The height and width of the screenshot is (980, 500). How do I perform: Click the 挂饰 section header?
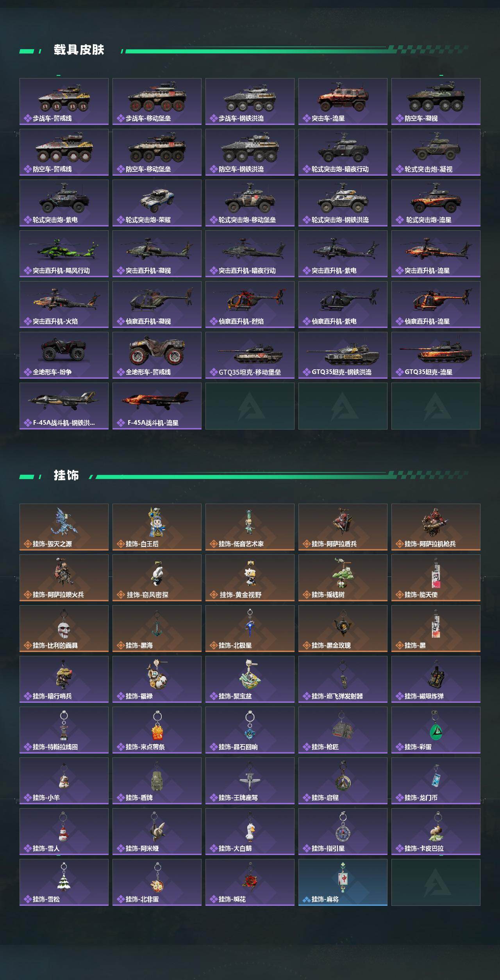[66, 476]
